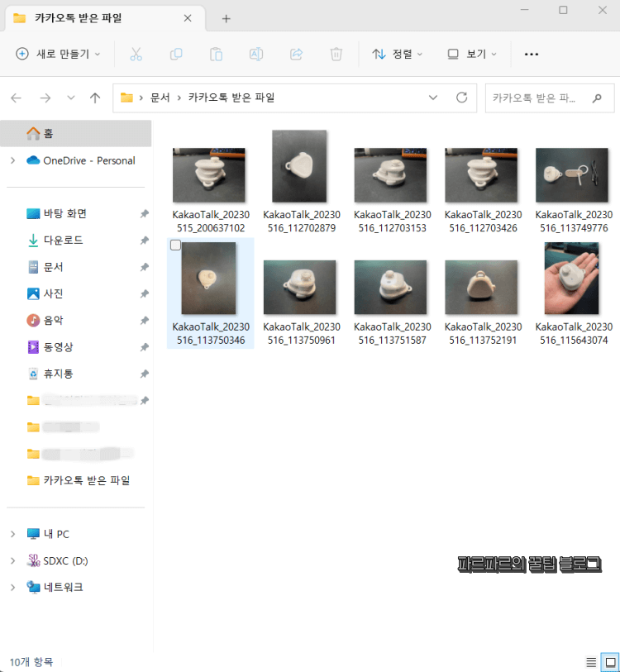Click the Copy icon in toolbar
The width and height of the screenshot is (620, 672).
176,55
